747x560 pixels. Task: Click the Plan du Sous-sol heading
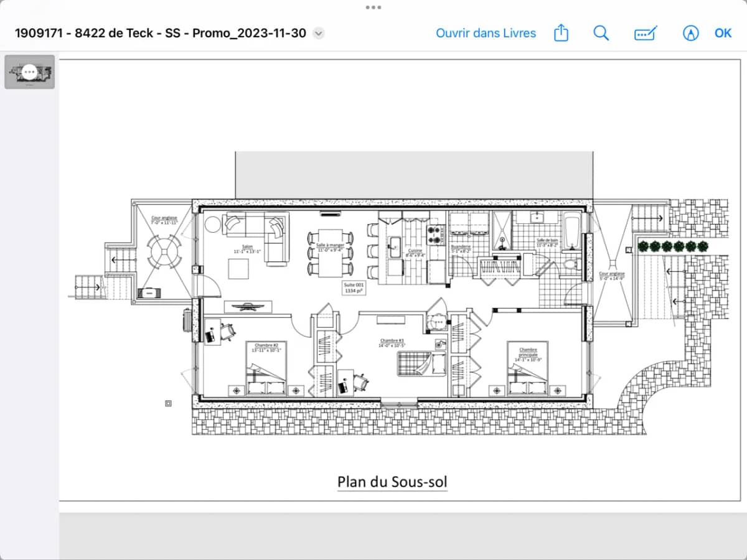coord(392,482)
